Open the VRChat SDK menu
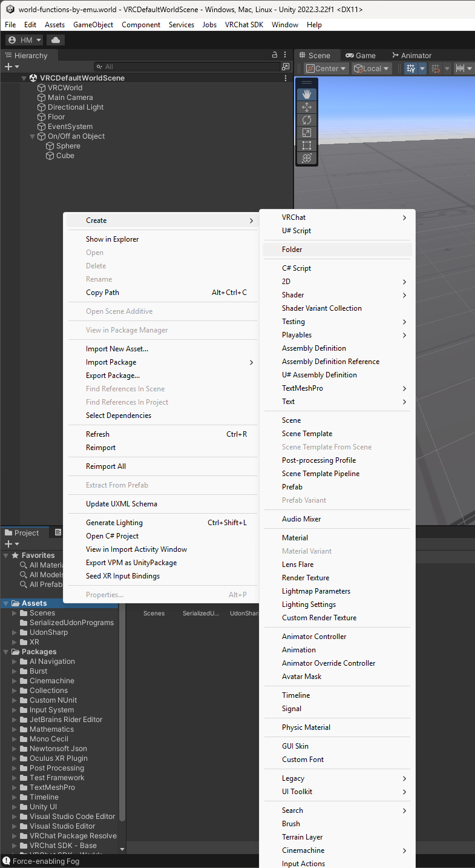The height and width of the screenshot is (868, 475). point(244,25)
